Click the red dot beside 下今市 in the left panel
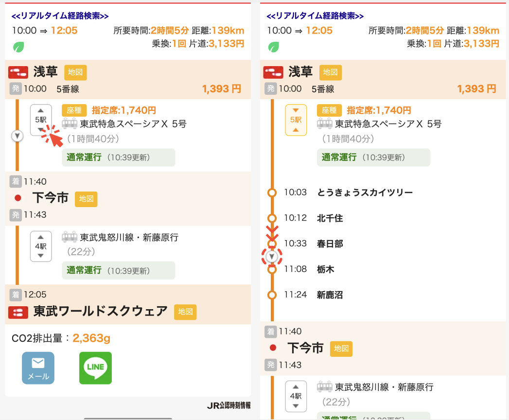This screenshot has height=420, width=509. 18,198
